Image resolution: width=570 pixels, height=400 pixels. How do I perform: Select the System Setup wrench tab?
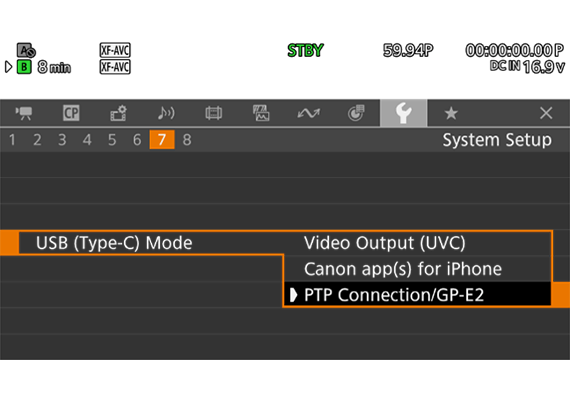(404, 113)
